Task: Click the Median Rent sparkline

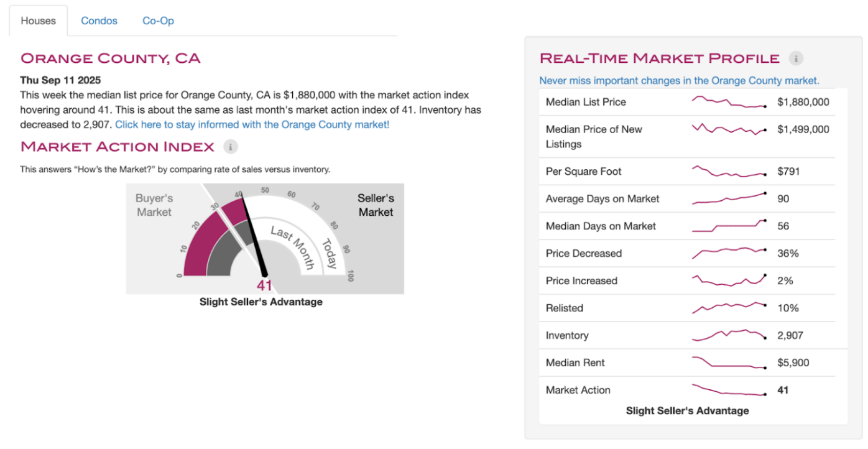Action: tap(728, 363)
